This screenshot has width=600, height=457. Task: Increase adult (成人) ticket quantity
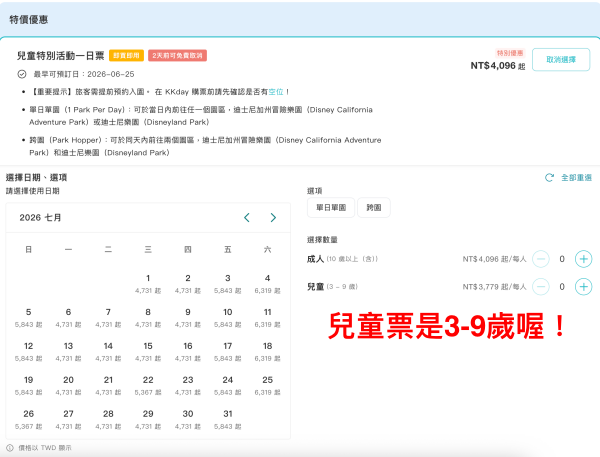584,259
